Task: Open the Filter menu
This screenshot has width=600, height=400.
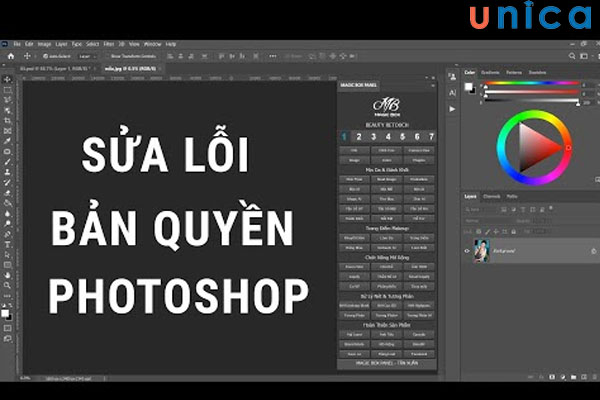Action: [109, 44]
